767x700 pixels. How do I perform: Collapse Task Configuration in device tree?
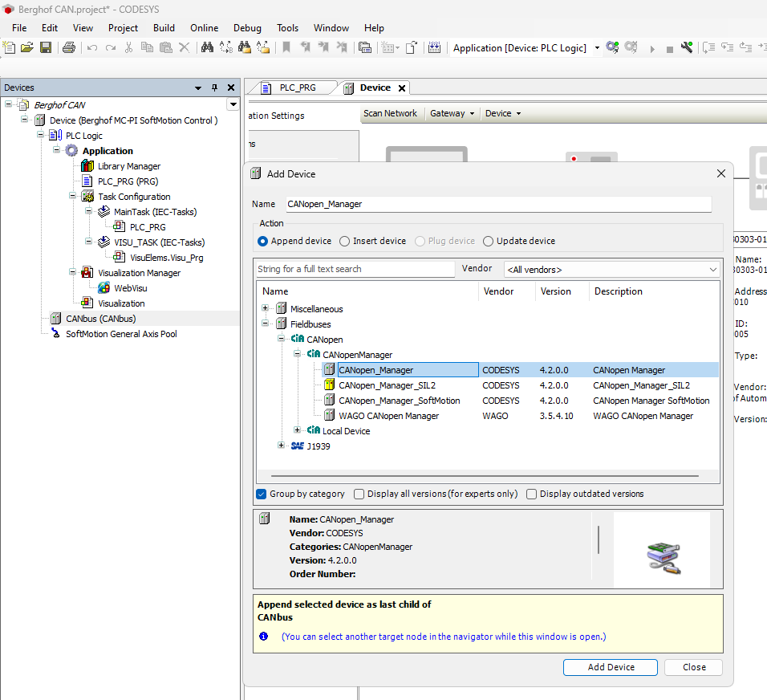point(72,196)
